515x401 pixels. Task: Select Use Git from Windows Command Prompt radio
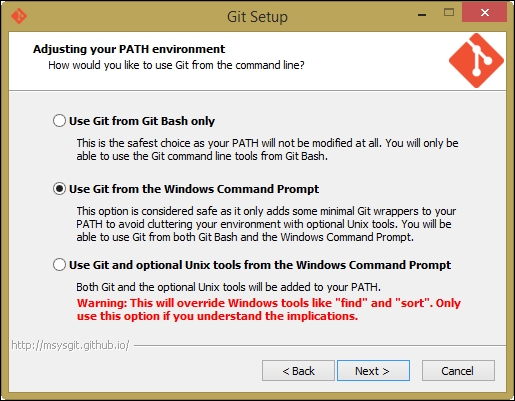[59, 189]
